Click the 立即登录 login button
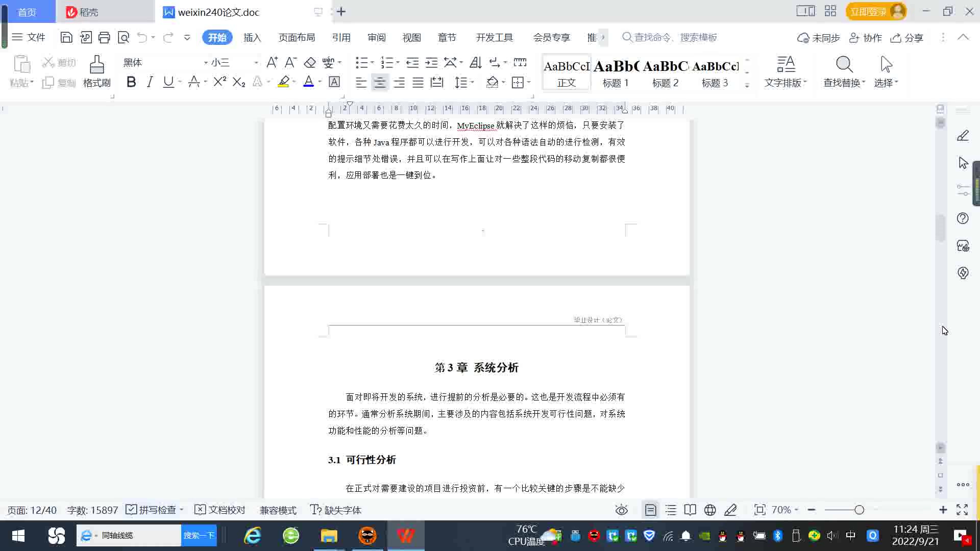This screenshot has height=551, width=980. pyautogui.click(x=868, y=11)
